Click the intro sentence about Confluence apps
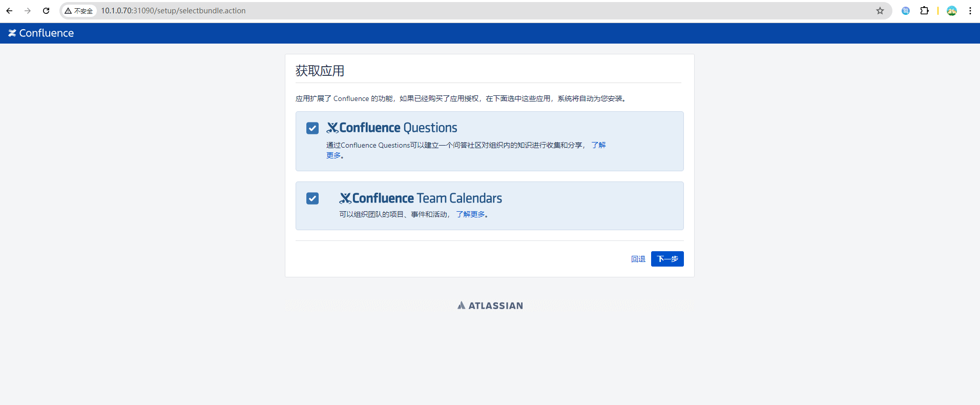The height and width of the screenshot is (405, 980). (x=461, y=98)
